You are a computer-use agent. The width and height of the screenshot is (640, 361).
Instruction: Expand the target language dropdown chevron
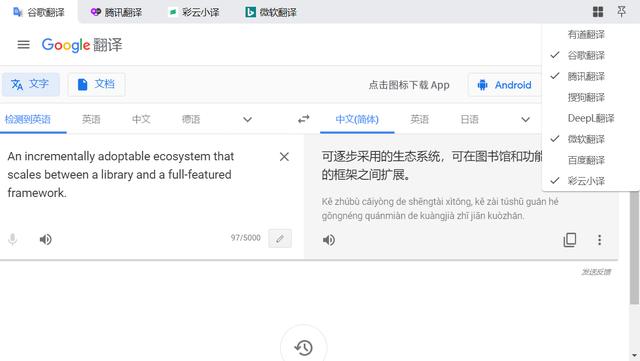tap(525, 120)
